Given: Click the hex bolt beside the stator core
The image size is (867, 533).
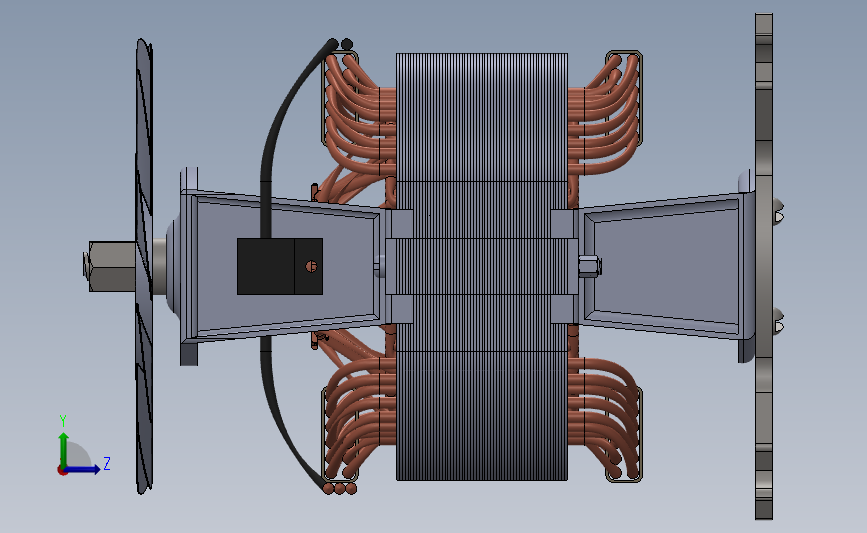Looking at the screenshot, I should [x=589, y=266].
